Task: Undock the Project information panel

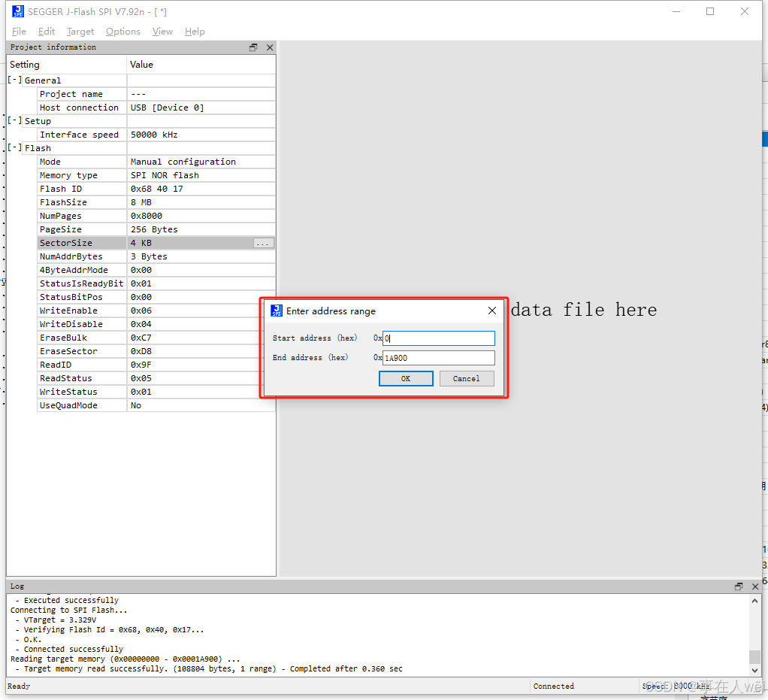Action: point(253,47)
